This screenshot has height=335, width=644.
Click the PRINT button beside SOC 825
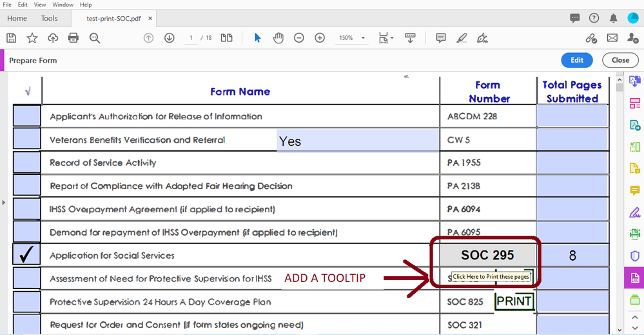click(x=514, y=301)
